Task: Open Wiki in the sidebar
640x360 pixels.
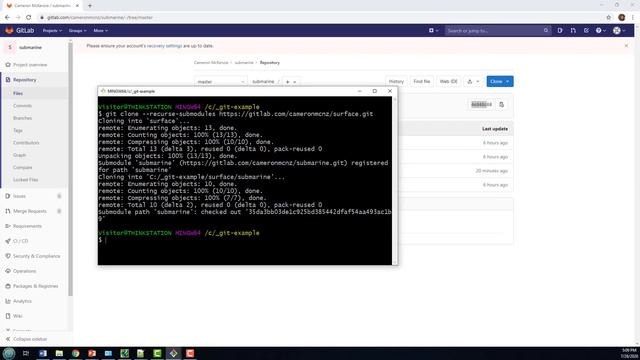Action: click(18, 316)
